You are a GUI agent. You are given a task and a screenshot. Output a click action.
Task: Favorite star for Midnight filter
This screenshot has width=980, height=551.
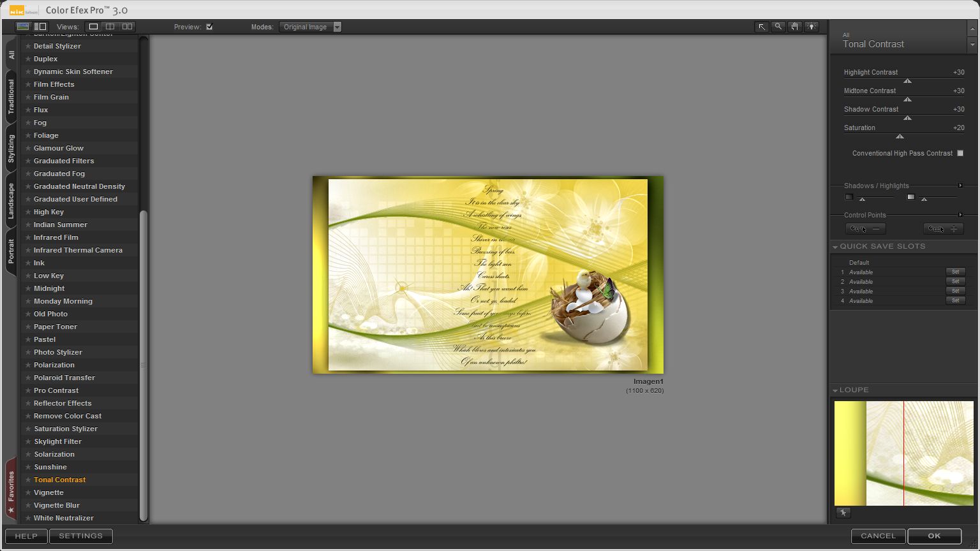pyautogui.click(x=28, y=288)
